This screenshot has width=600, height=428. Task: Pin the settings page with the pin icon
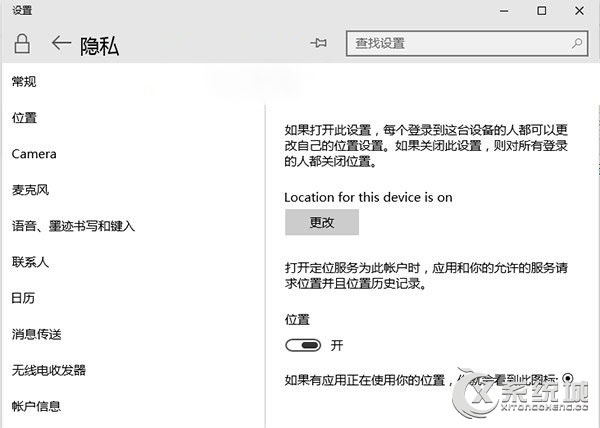coord(318,43)
